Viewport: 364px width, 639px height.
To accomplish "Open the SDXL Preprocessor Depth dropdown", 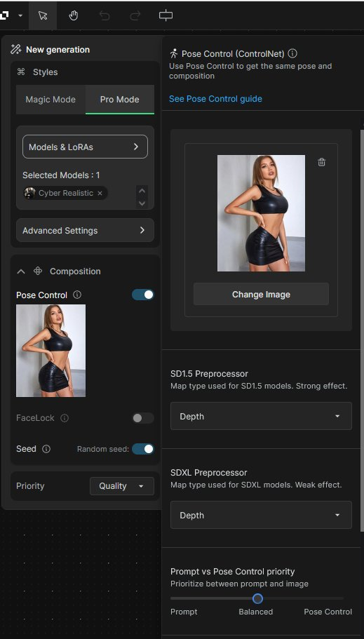I will click(261, 515).
